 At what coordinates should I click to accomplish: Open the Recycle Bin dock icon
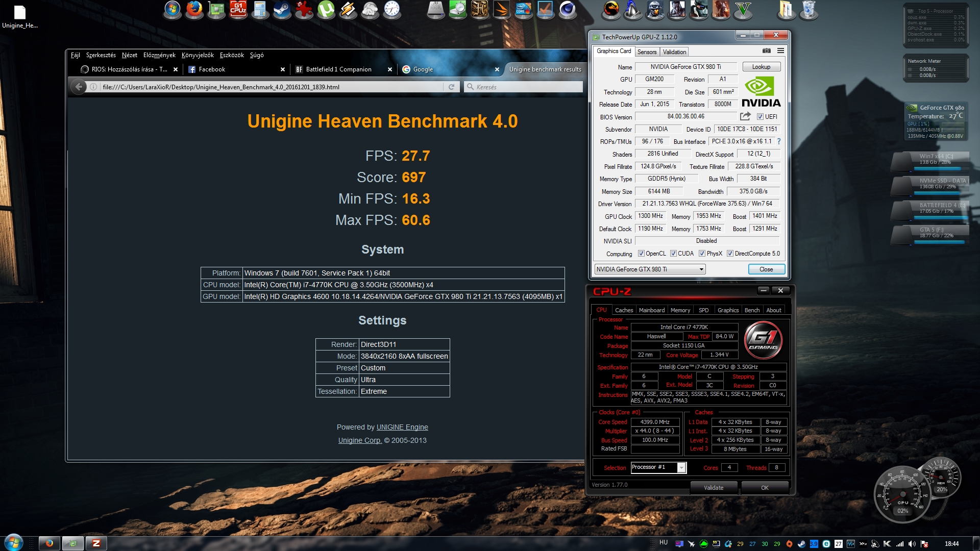coord(808,9)
